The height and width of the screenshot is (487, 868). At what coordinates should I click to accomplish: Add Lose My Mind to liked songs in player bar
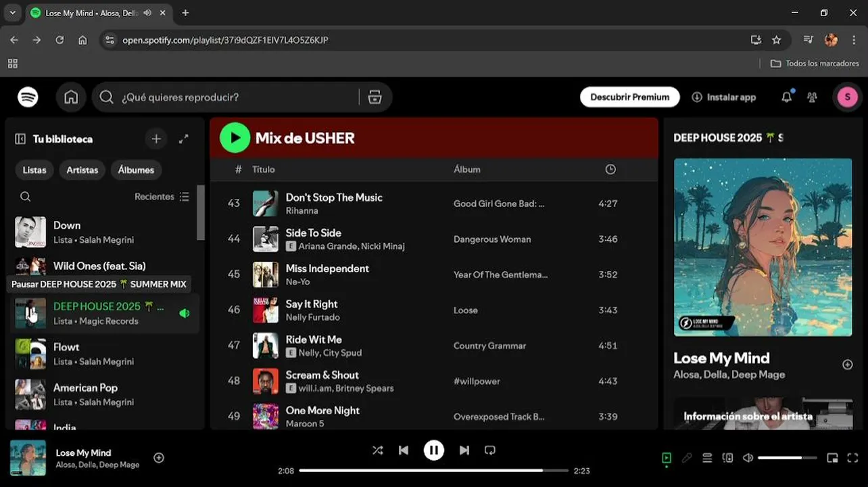pyautogui.click(x=159, y=458)
